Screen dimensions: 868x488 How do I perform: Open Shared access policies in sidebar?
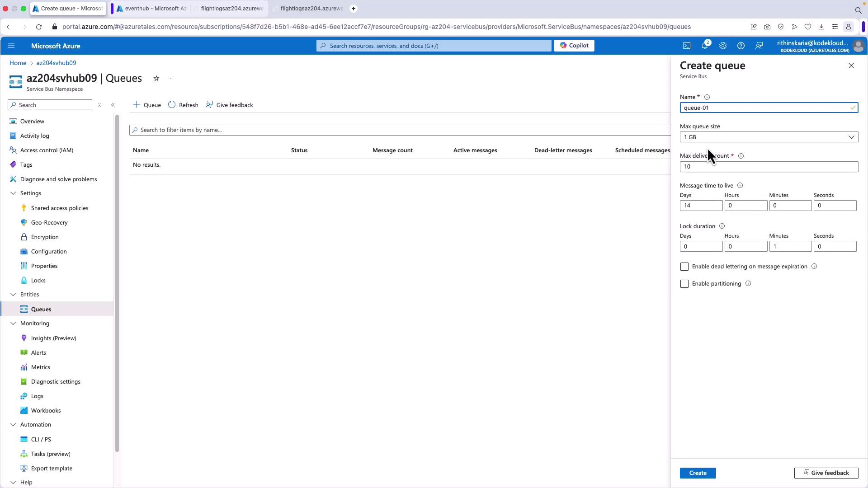[60, 208]
